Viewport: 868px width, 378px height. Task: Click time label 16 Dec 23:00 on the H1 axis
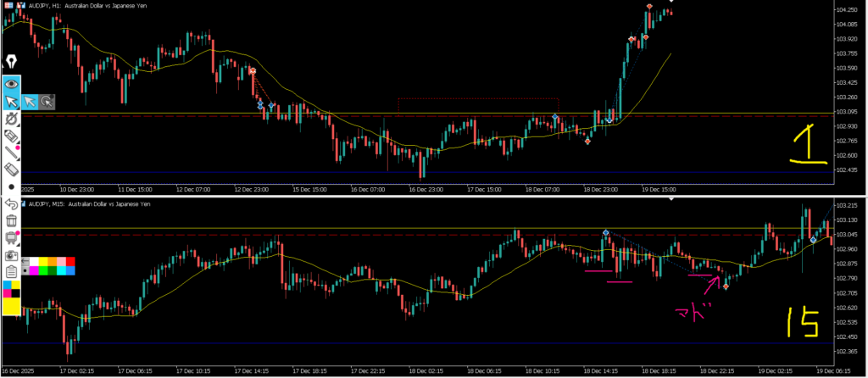click(x=426, y=189)
